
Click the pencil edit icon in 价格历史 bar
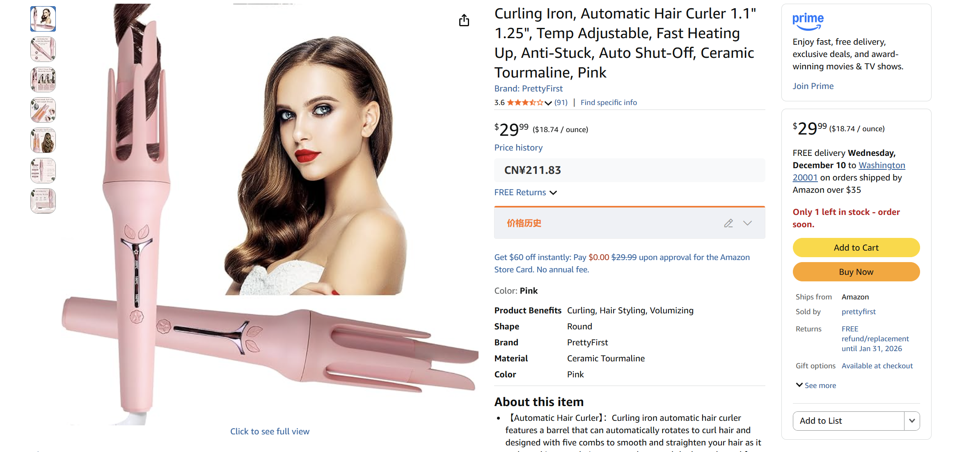pos(728,223)
